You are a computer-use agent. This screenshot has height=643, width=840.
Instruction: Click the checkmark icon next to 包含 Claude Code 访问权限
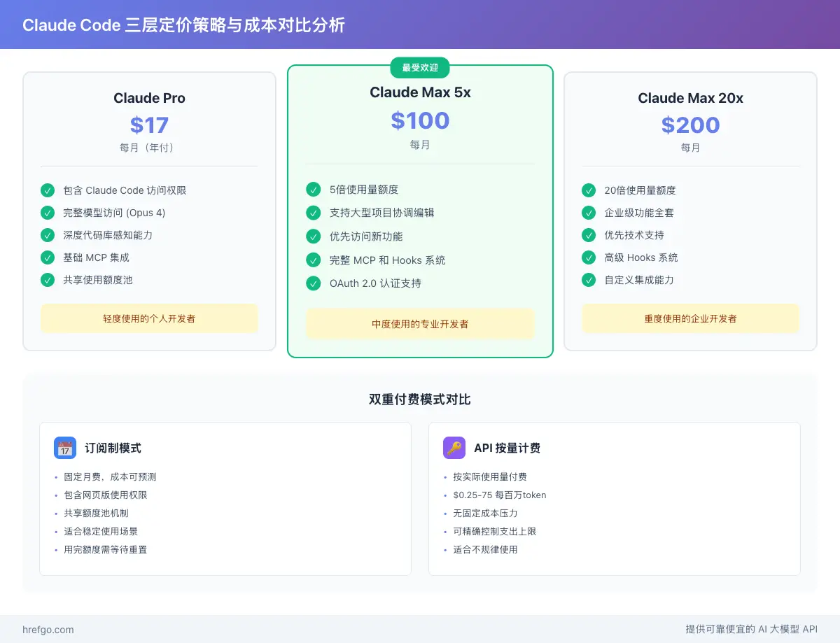pyautogui.click(x=48, y=190)
